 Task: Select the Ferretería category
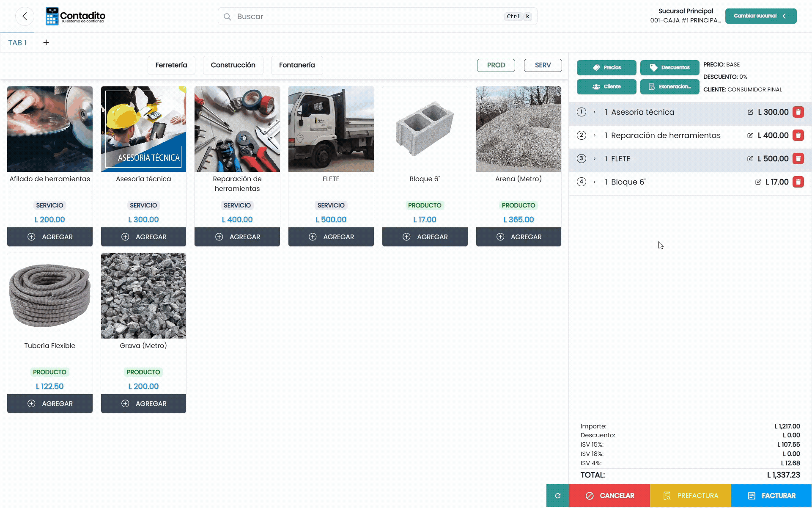171,65
